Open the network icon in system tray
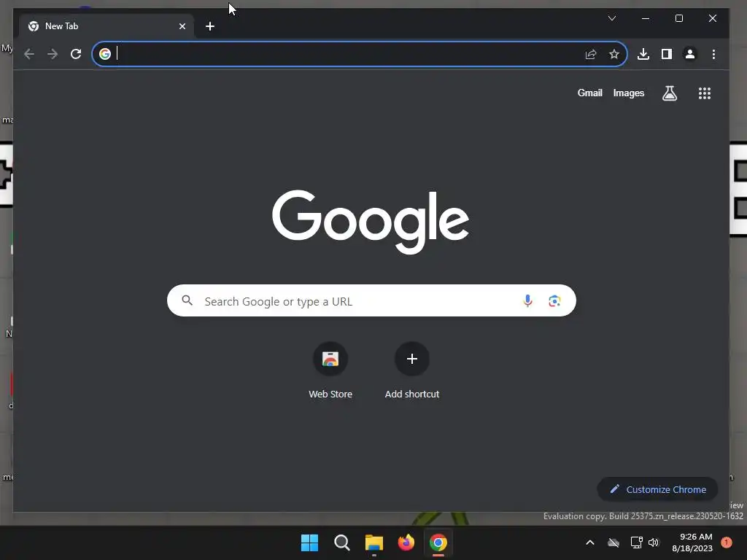 (636, 542)
